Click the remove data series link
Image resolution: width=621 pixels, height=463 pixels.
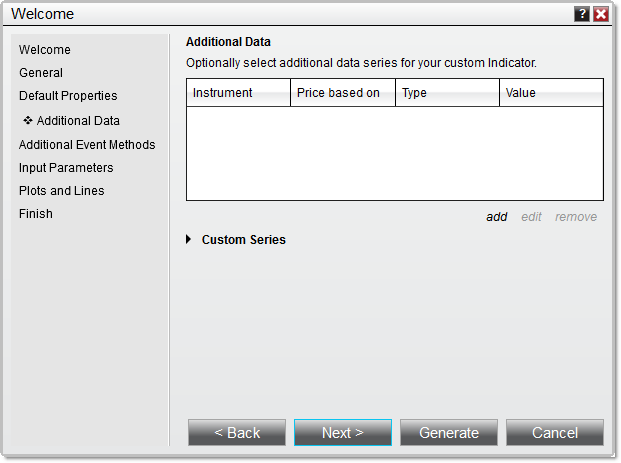576,217
